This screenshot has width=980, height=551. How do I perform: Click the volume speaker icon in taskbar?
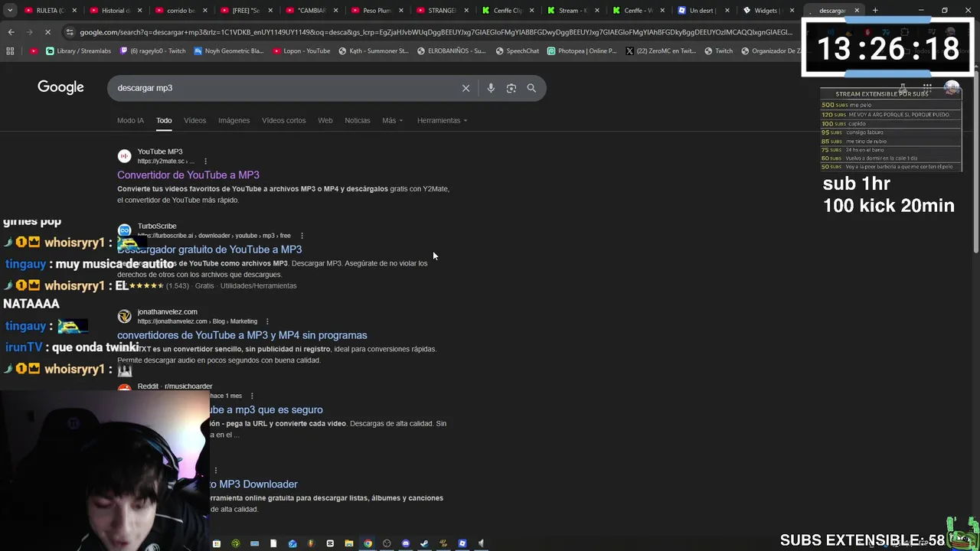481,543
